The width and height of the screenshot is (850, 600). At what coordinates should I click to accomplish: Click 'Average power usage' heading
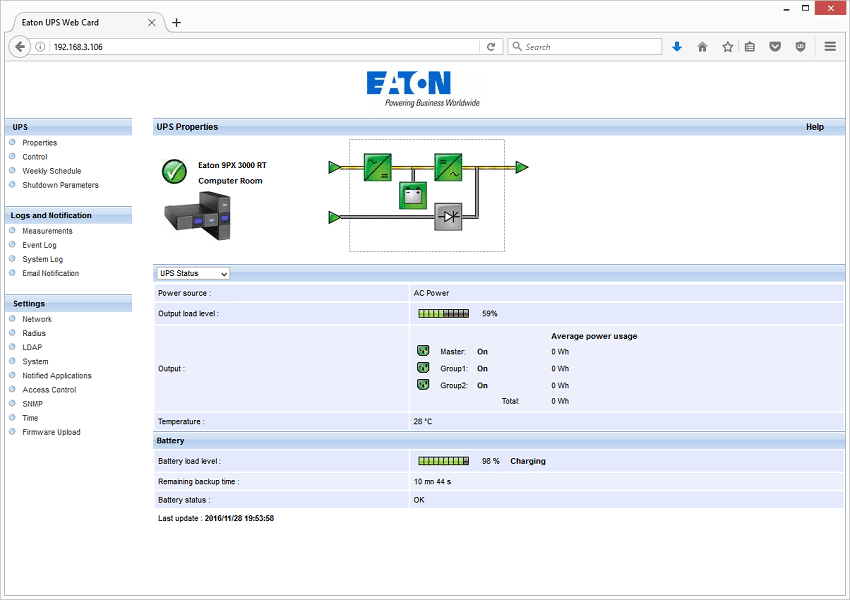click(x=594, y=336)
